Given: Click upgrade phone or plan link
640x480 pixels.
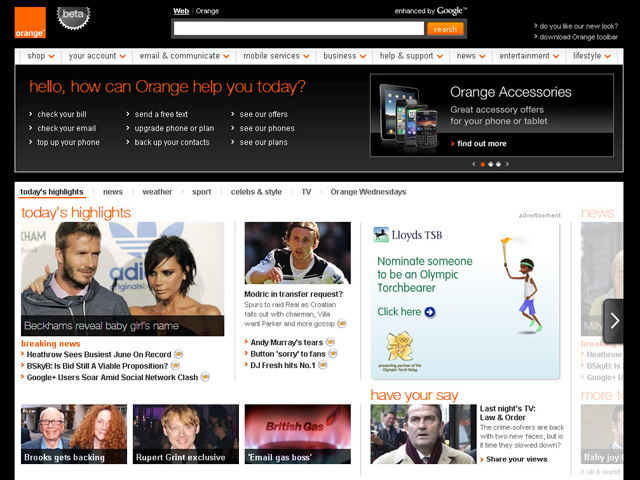Looking at the screenshot, I should 174,128.
